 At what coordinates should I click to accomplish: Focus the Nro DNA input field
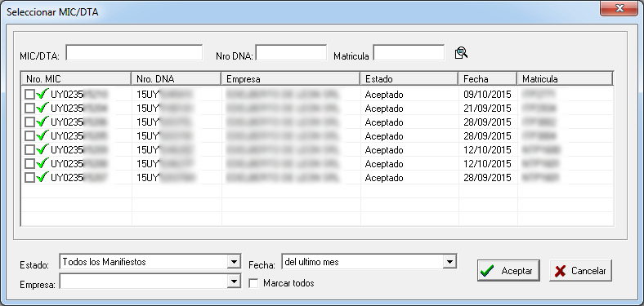[291, 52]
